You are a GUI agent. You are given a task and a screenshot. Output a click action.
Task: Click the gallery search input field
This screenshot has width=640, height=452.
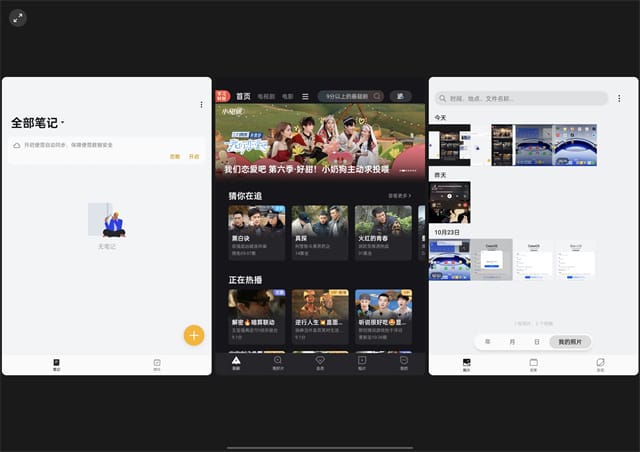pos(522,98)
